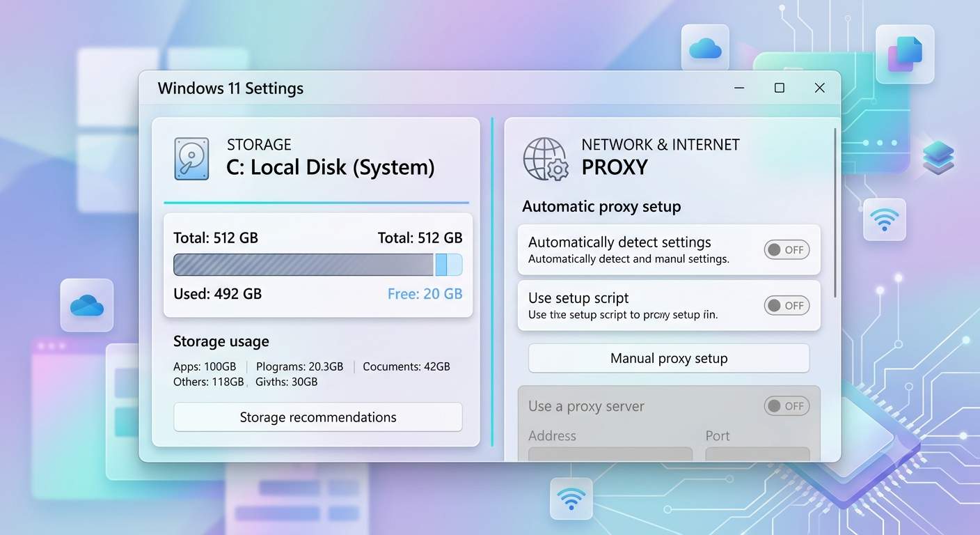Select the 'Apps: 100GB' entry
The width and height of the screenshot is (980, 535).
coord(205,366)
